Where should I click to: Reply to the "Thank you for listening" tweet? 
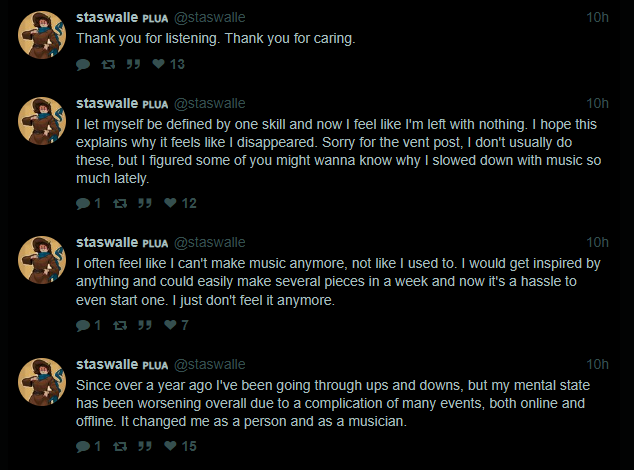pyautogui.click(x=83, y=65)
